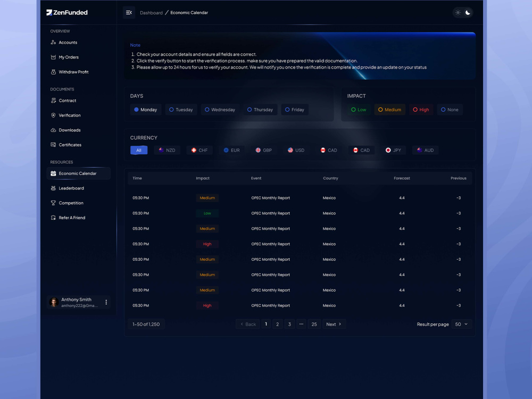Click the ZenFunded logo
Image resolution: width=532 pixels, height=399 pixels.
[x=67, y=13]
